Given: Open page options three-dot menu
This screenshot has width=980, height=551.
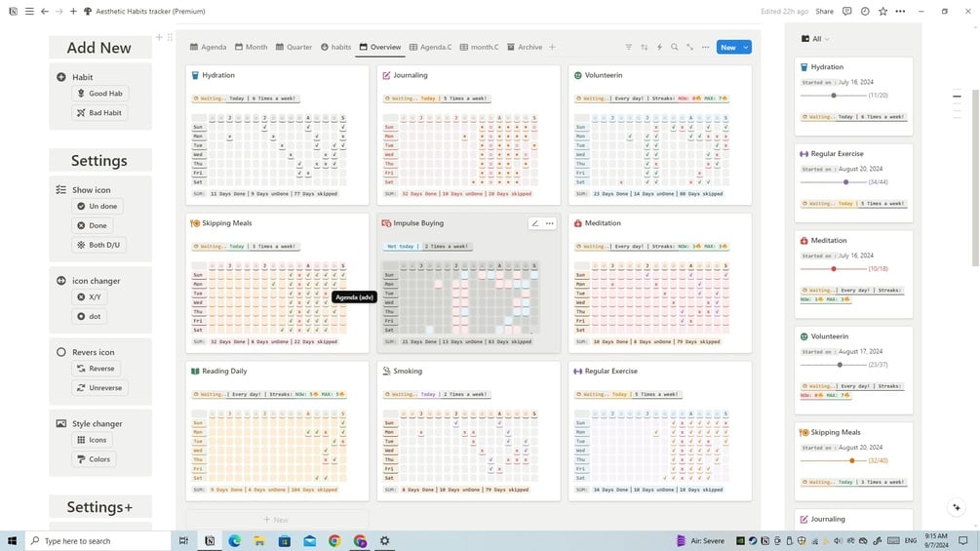Looking at the screenshot, I should (900, 12).
